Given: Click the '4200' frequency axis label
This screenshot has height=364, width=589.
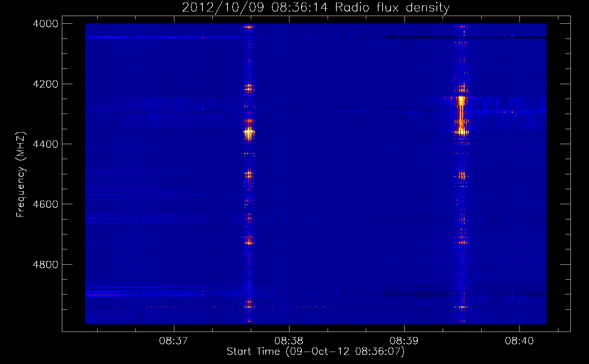Looking at the screenshot, I should coord(46,84).
